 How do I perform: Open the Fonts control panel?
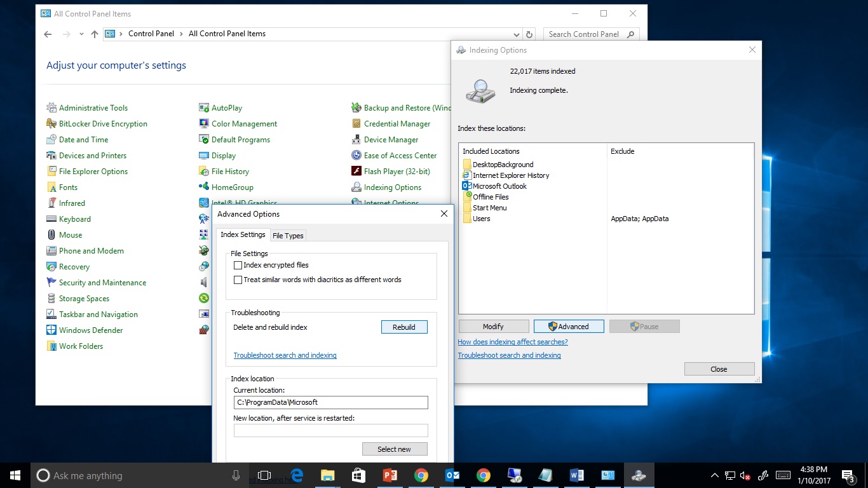[x=67, y=187]
